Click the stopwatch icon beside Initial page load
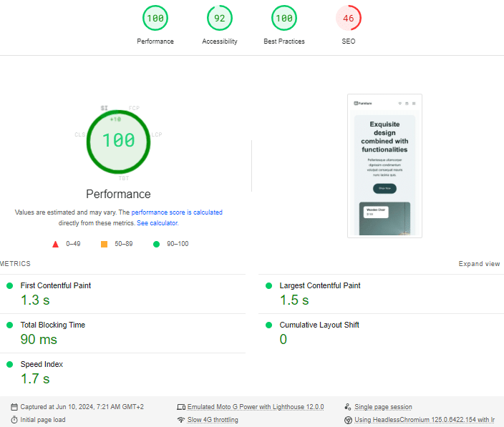 tap(14, 420)
